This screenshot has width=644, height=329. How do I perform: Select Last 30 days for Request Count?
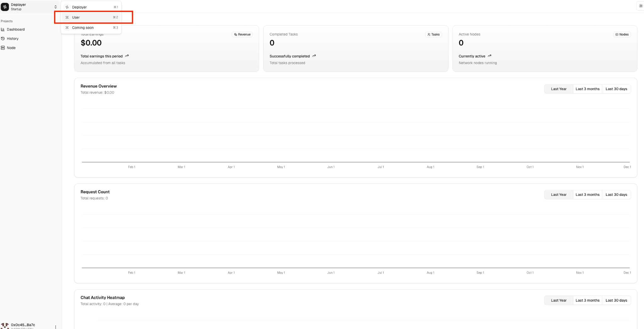(616, 195)
